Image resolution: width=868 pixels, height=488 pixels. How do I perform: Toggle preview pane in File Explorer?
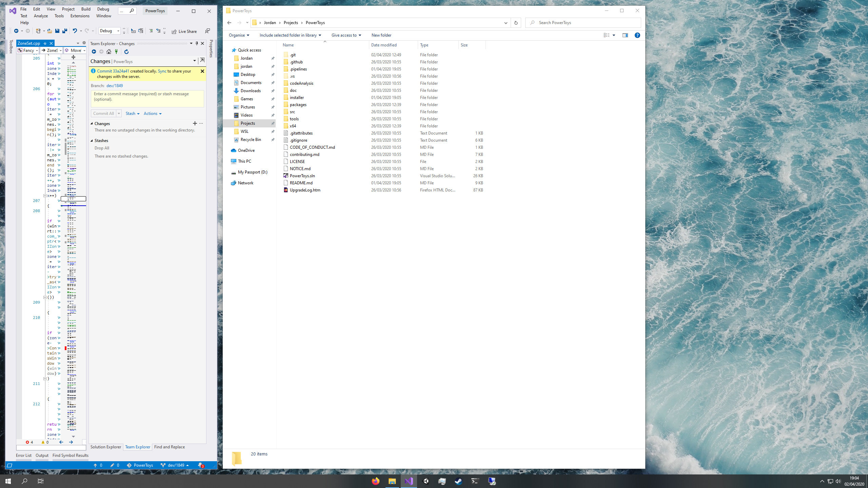click(x=625, y=35)
